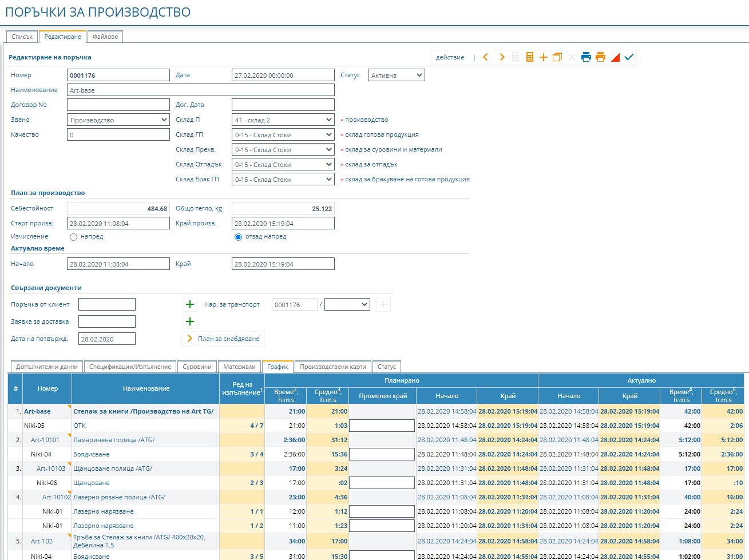Open the Art-10103 item link
749x560 pixels.
51,468
